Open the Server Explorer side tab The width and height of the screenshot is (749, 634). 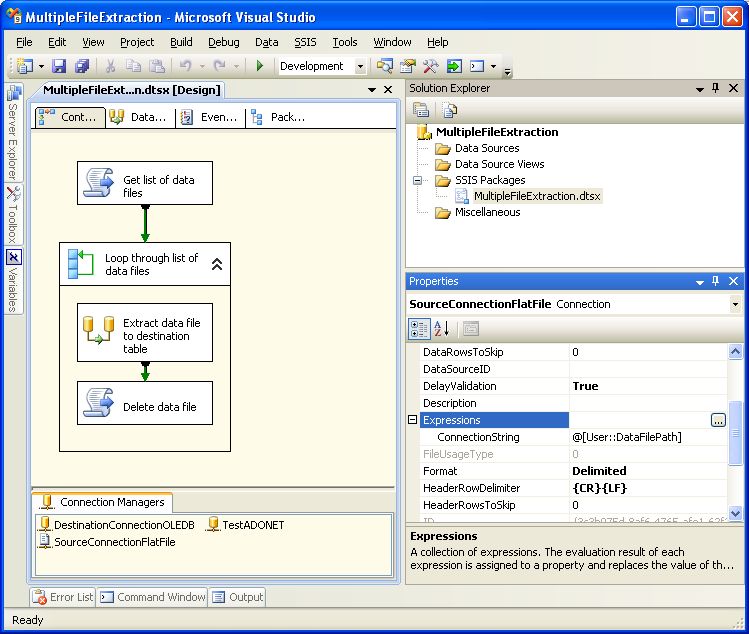(x=13, y=133)
